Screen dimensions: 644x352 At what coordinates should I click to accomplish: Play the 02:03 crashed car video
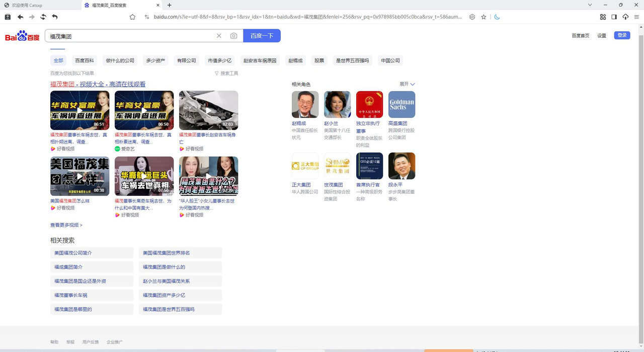[x=208, y=110]
